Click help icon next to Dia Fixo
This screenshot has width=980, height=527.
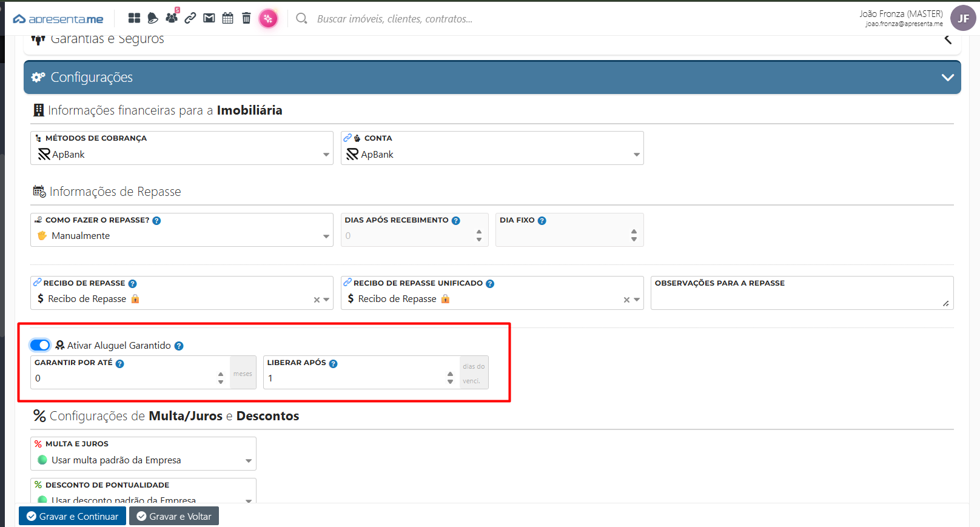click(x=542, y=221)
